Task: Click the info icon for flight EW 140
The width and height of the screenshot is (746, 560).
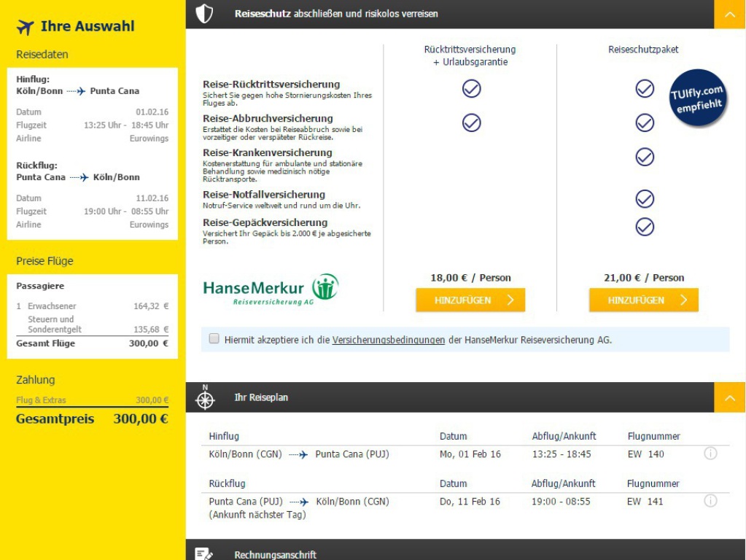Action: click(x=710, y=454)
